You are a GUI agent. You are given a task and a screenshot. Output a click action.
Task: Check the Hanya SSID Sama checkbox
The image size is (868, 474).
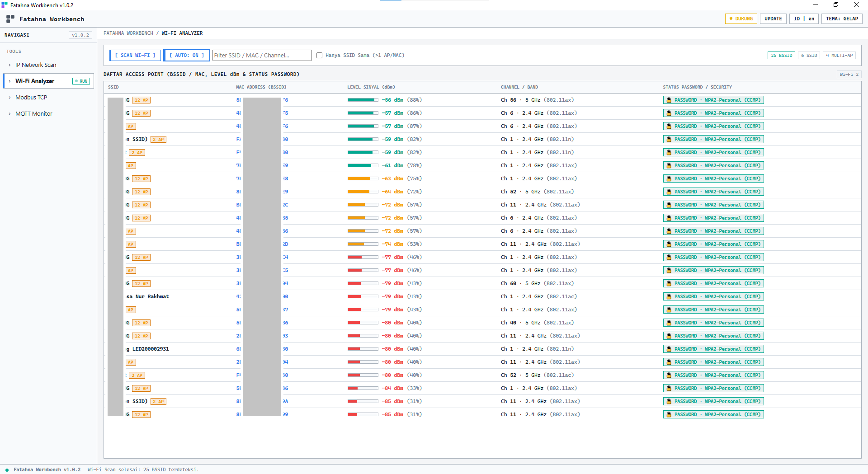[x=320, y=56]
